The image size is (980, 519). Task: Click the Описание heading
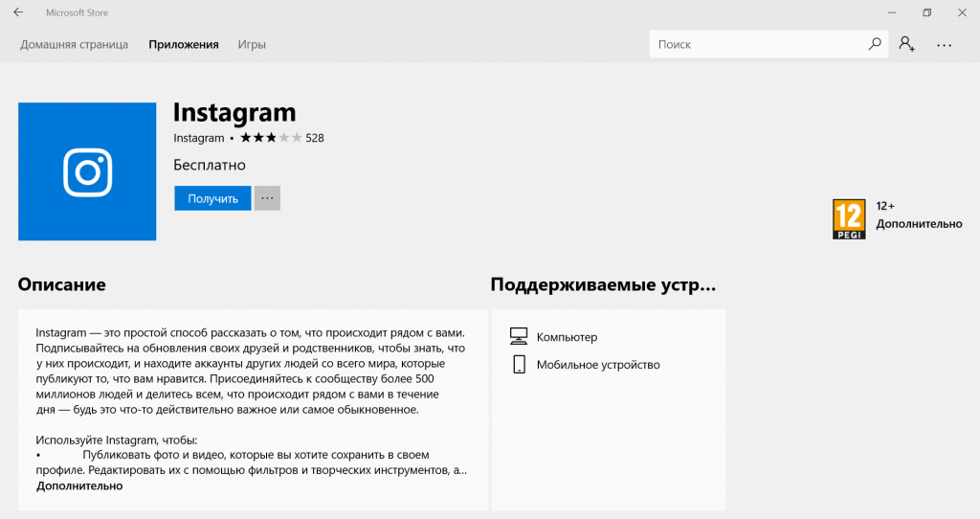[62, 284]
